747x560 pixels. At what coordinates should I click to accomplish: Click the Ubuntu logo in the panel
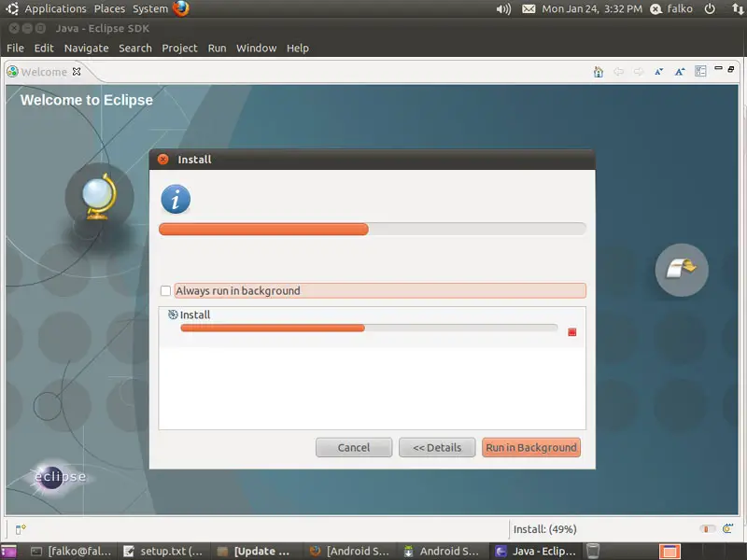tap(12, 8)
